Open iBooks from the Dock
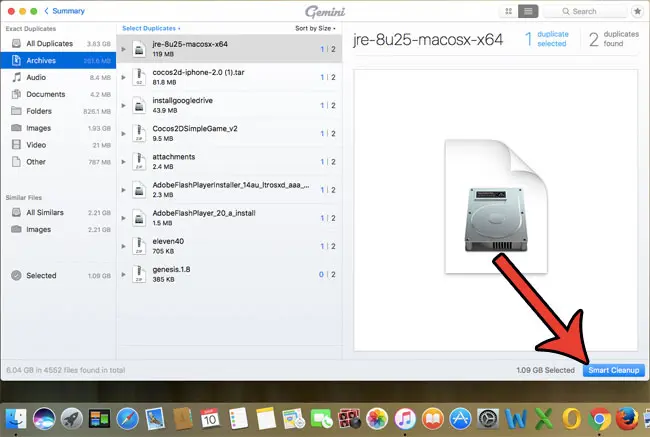 [433, 419]
